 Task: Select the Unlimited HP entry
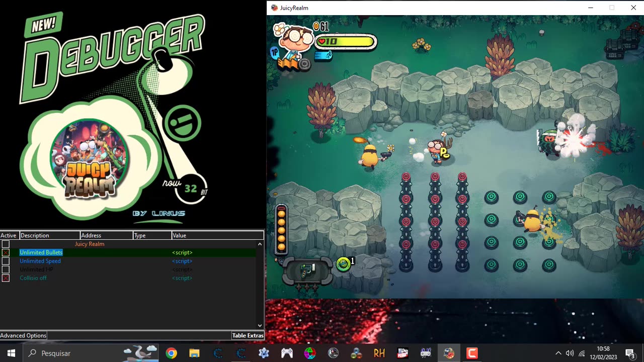tap(36, 269)
